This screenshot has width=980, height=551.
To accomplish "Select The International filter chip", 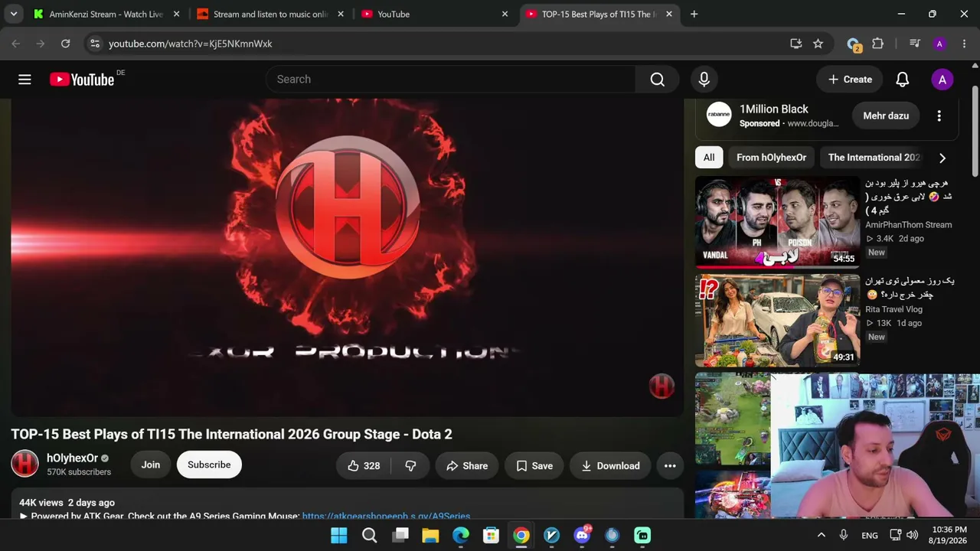I will click(873, 158).
